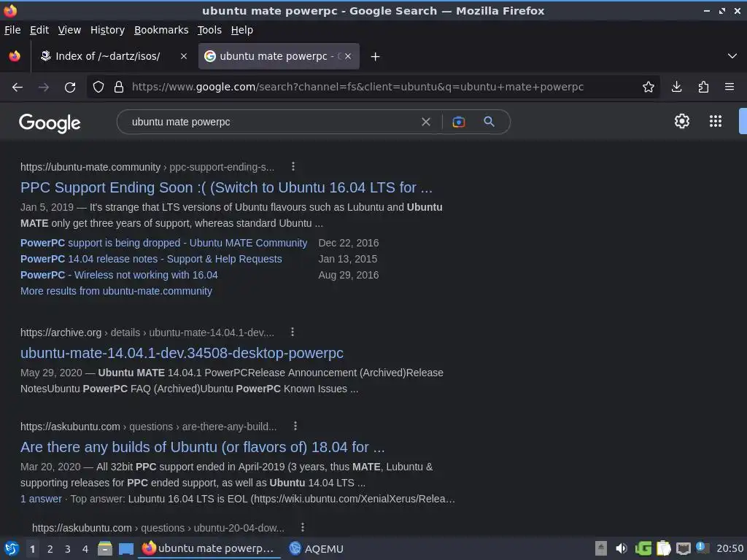Open options for ubuntu-mate.community result
747x560 pixels.
coord(293,166)
